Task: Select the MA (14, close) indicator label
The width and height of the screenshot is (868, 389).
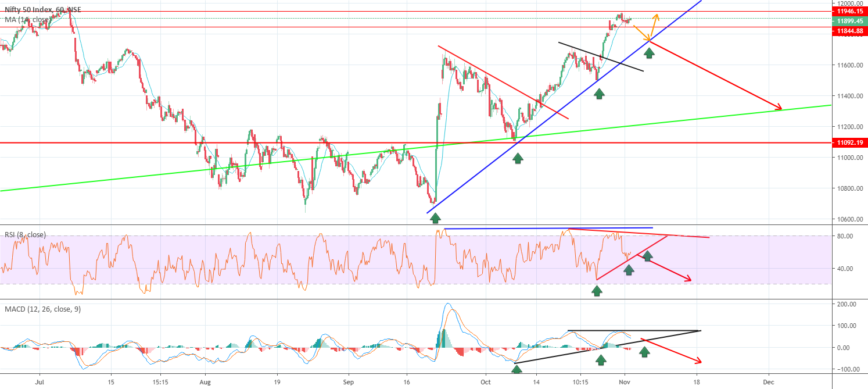Action: pyautogui.click(x=28, y=20)
